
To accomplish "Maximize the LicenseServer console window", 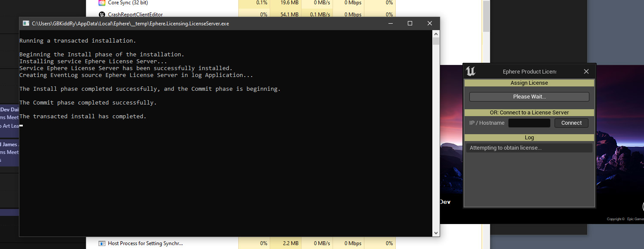I will 410,24.
